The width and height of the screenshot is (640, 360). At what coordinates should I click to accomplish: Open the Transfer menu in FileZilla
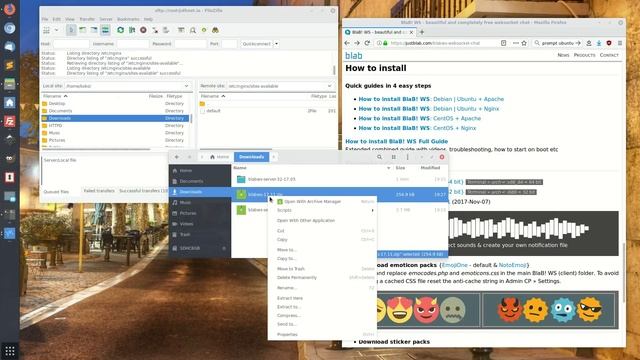point(87,19)
